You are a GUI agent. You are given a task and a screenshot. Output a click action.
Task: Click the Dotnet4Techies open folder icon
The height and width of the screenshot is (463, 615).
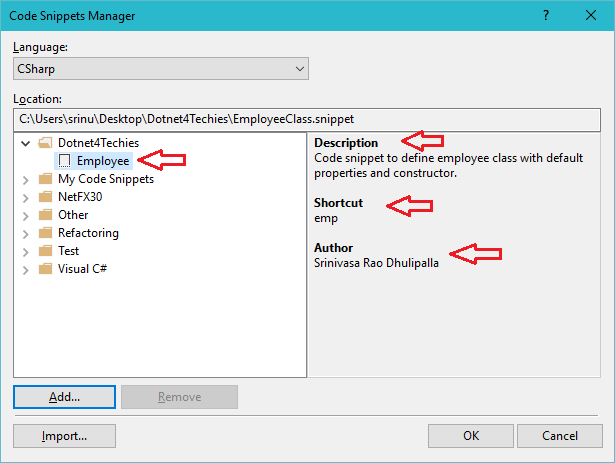coord(45,142)
